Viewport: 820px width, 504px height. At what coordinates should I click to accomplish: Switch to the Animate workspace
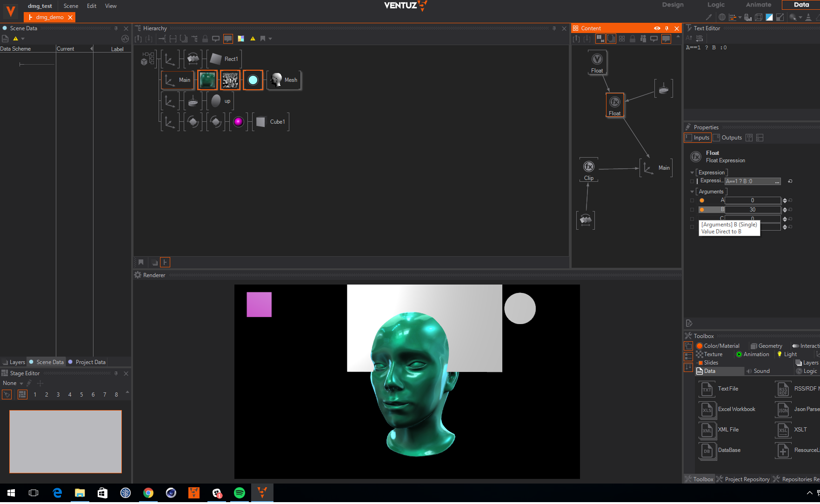(x=758, y=5)
